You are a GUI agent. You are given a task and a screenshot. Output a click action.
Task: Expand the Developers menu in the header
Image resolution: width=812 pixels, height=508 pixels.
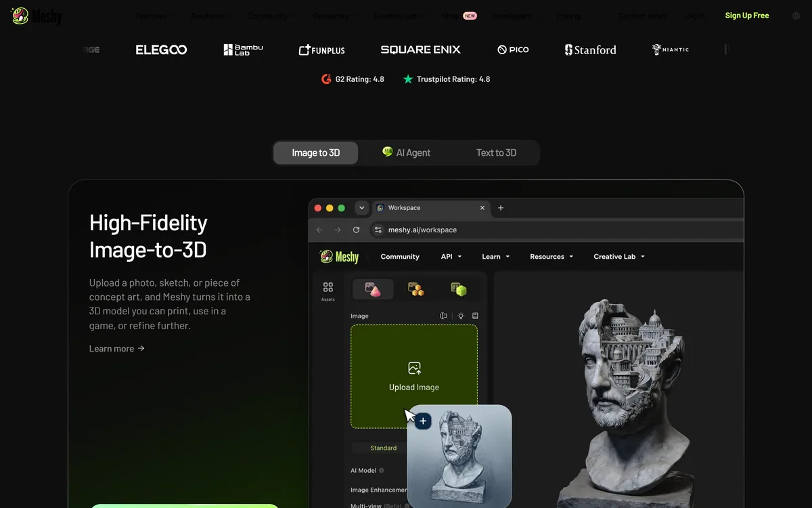click(x=516, y=16)
